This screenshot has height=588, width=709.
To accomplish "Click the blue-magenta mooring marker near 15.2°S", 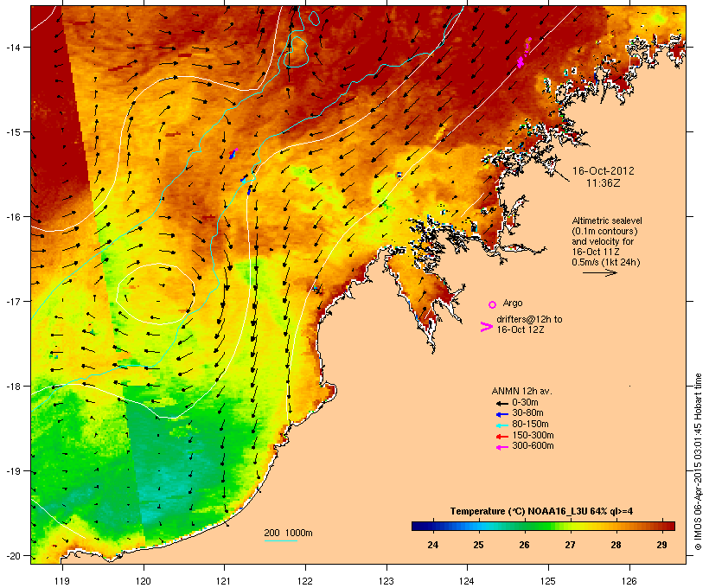I will (233, 153).
